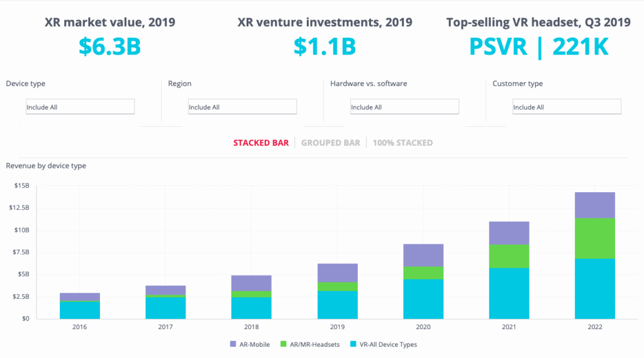Select the 2020 AR-Mobile purple segment
This screenshot has width=644, height=358.
[x=423, y=256]
